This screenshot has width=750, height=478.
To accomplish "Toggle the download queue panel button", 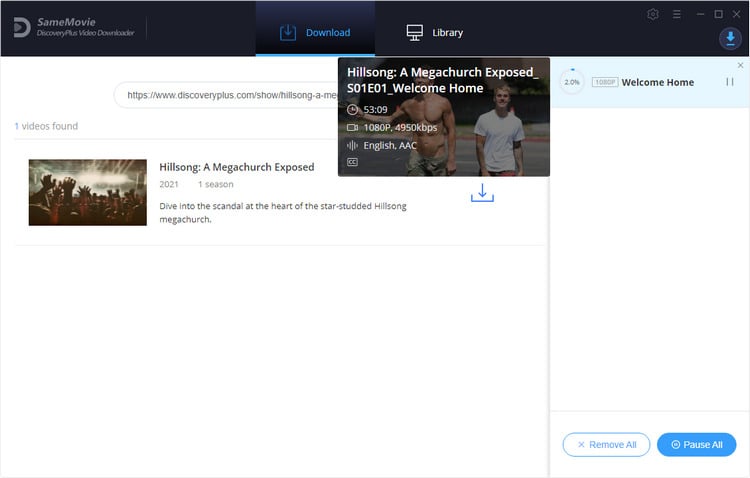I will [730, 38].
